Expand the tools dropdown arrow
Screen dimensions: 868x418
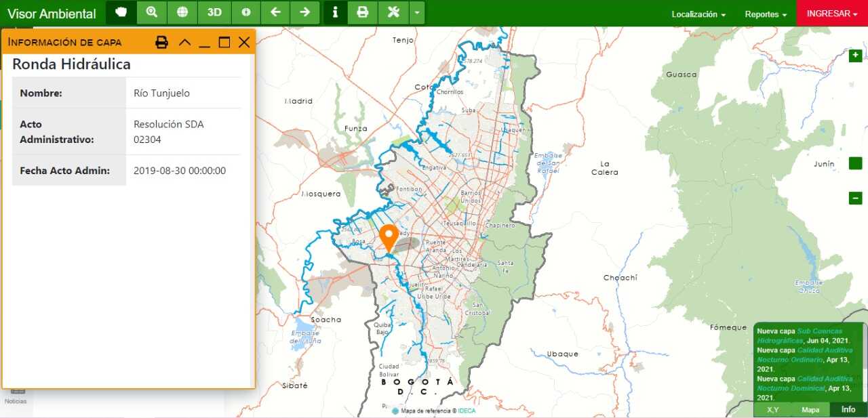click(417, 13)
